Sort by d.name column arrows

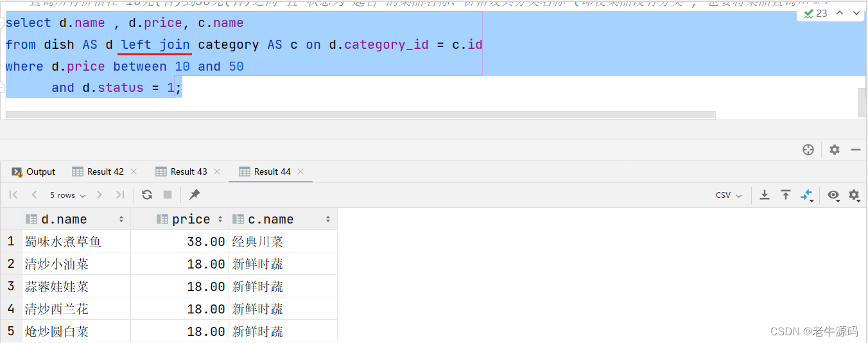(x=121, y=220)
